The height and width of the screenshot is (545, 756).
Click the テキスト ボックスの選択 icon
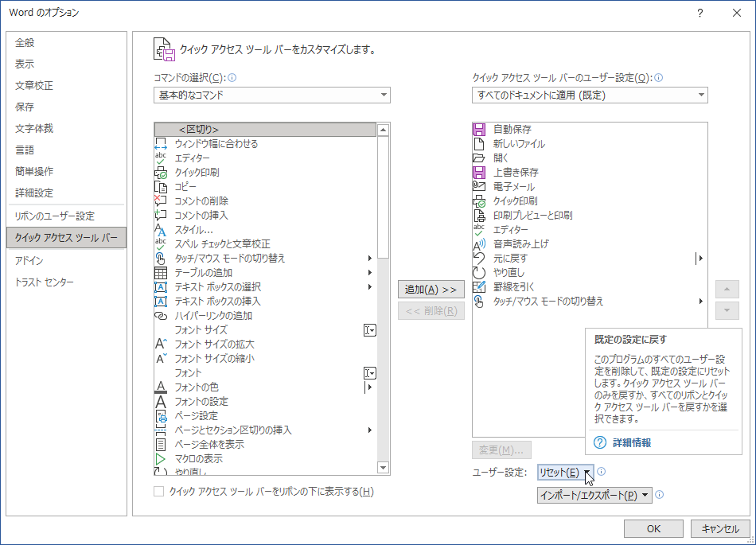[x=161, y=287]
